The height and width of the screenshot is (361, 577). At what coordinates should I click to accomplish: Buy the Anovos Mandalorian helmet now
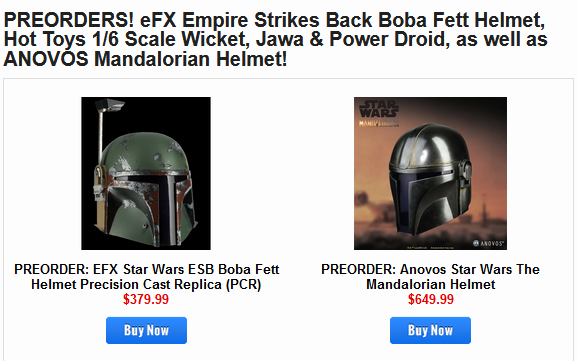click(x=430, y=330)
